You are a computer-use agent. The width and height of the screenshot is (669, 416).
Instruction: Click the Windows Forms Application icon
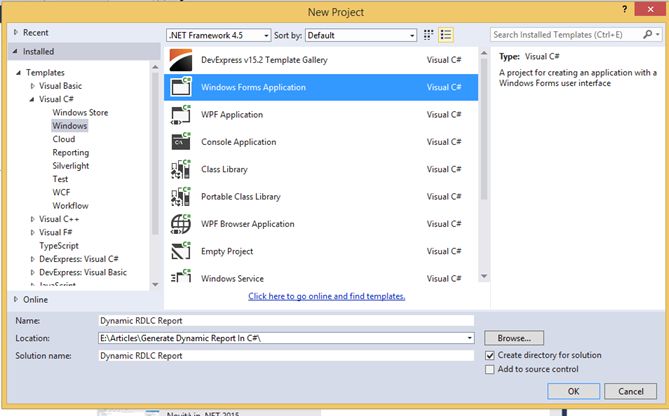tap(181, 87)
